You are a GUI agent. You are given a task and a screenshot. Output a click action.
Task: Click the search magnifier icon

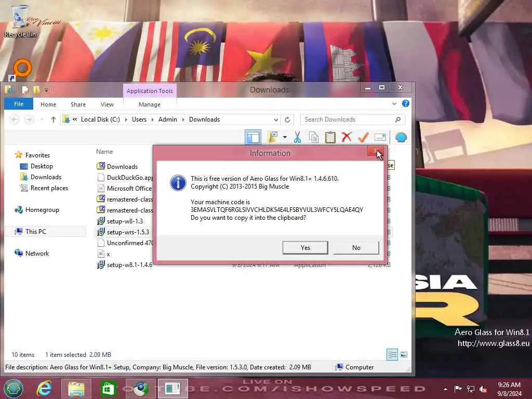tap(397, 119)
